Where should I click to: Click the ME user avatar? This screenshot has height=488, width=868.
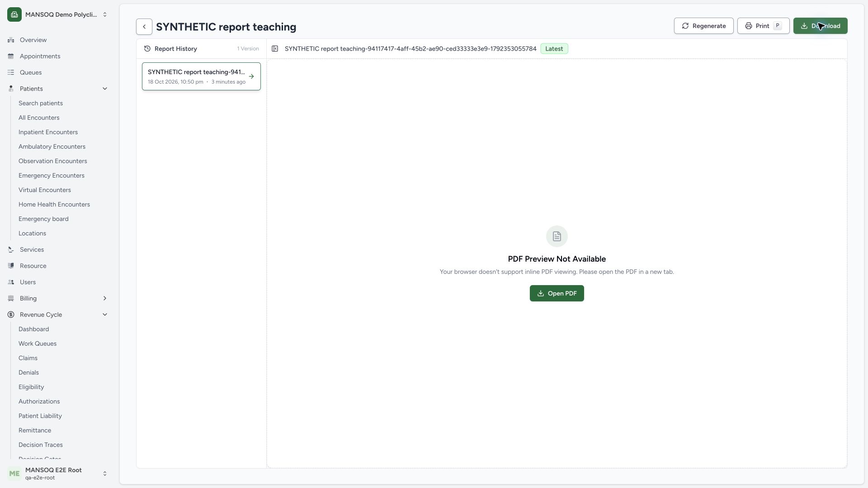click(14, 474)
